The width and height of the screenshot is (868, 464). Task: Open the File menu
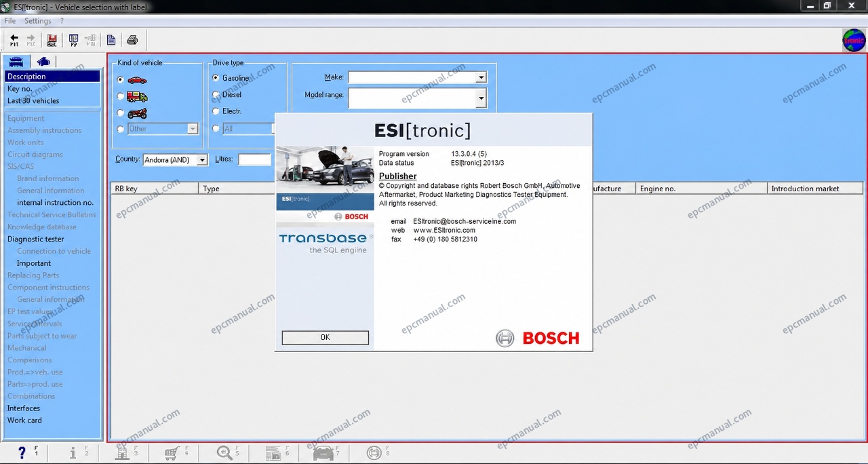(10, 21)
